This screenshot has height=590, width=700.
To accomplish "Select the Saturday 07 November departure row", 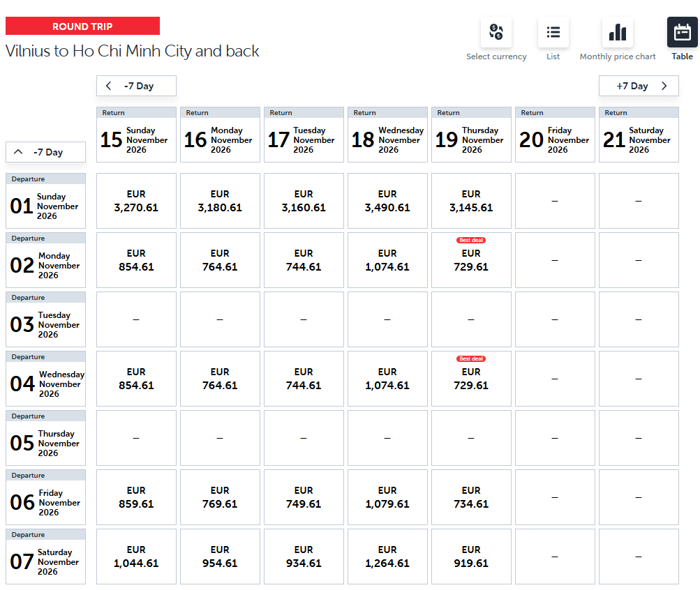I will click(45, 557).
